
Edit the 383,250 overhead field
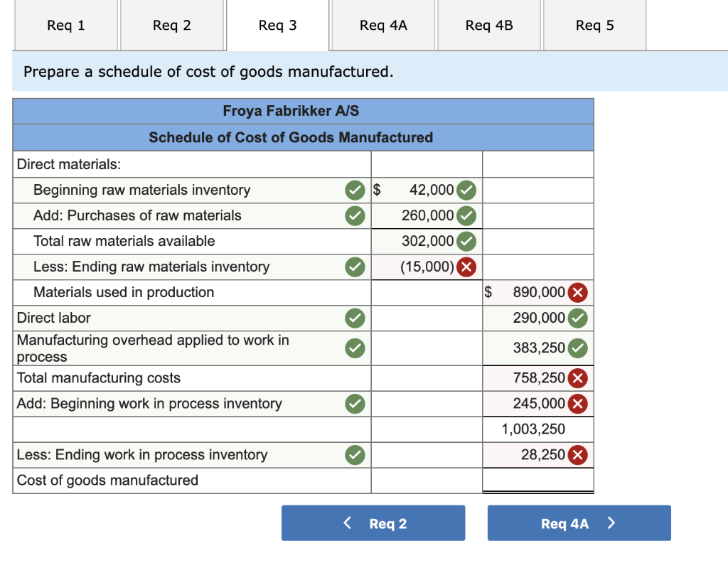tap(539, 348)
